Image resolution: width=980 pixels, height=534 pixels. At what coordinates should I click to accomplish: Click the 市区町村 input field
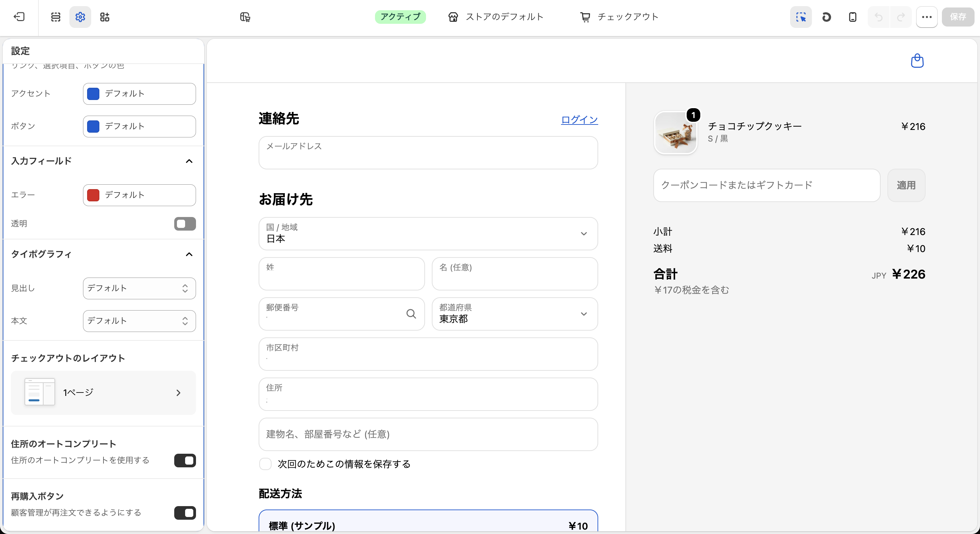click(428, 354)
